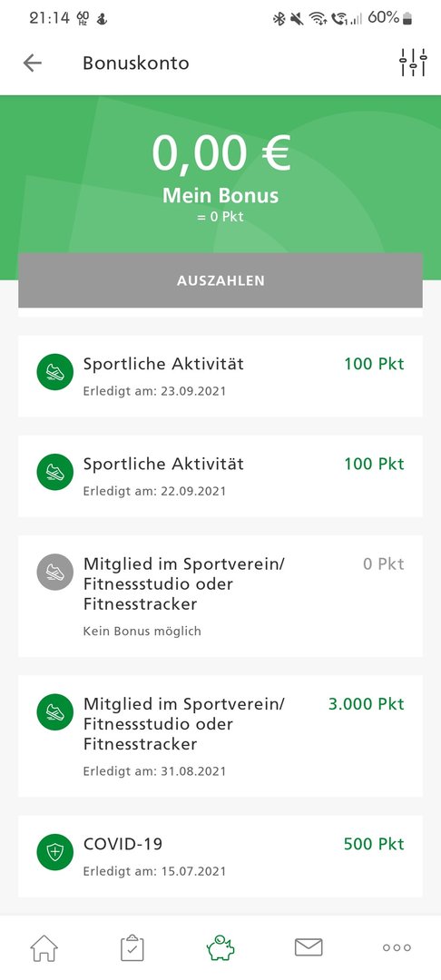
Task: Tap the grey shoe icon, no bonus entry
Action: click(x=55, y=572)
